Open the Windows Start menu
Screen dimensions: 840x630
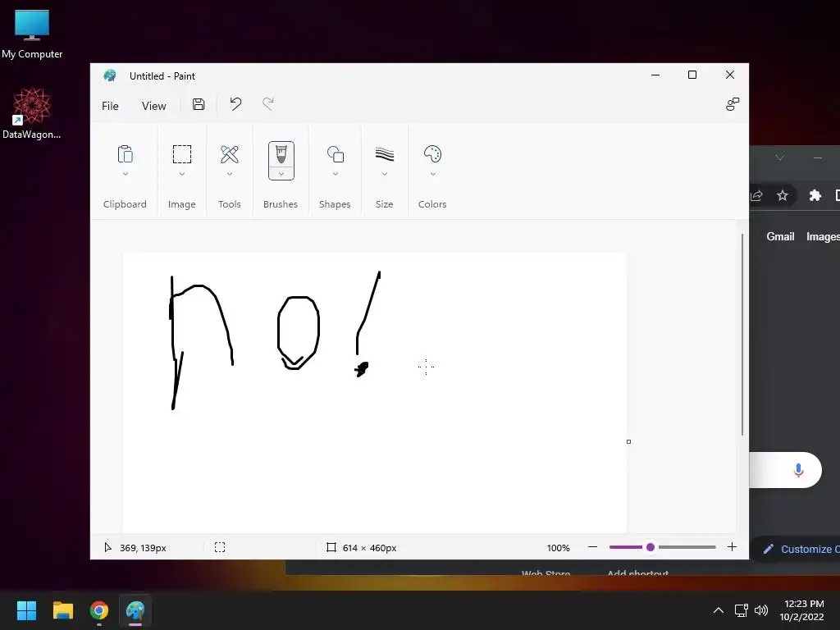pyautogui.click(x=26, y=610)
